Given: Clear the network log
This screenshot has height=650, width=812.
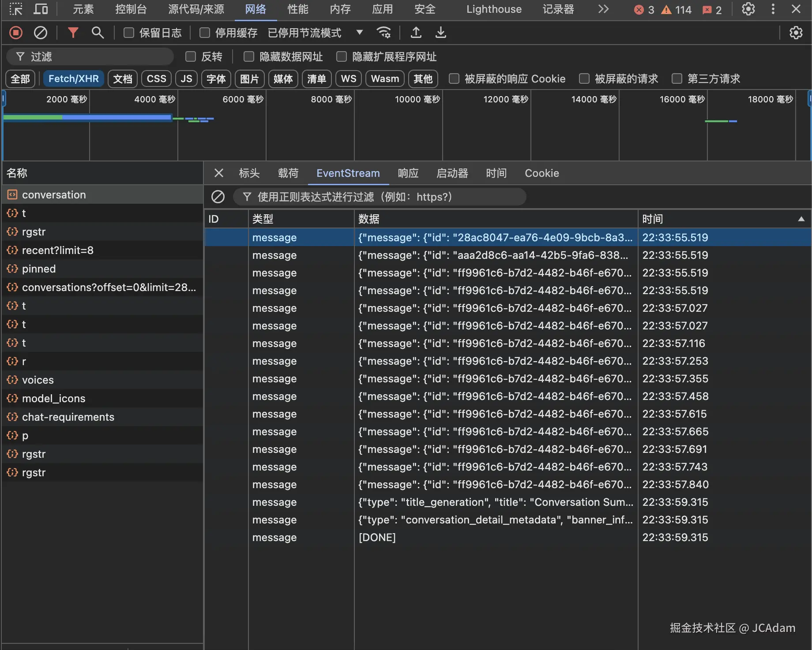Looking at the screenshot, I should pyautogui.click(x=41, y=33).
